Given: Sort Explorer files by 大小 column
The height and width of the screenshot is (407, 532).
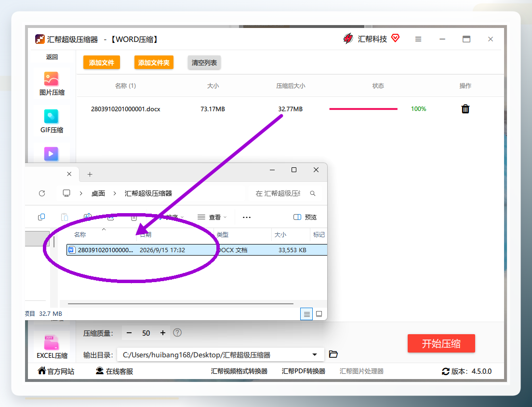Looking at the screenshot, I should 280,234.
